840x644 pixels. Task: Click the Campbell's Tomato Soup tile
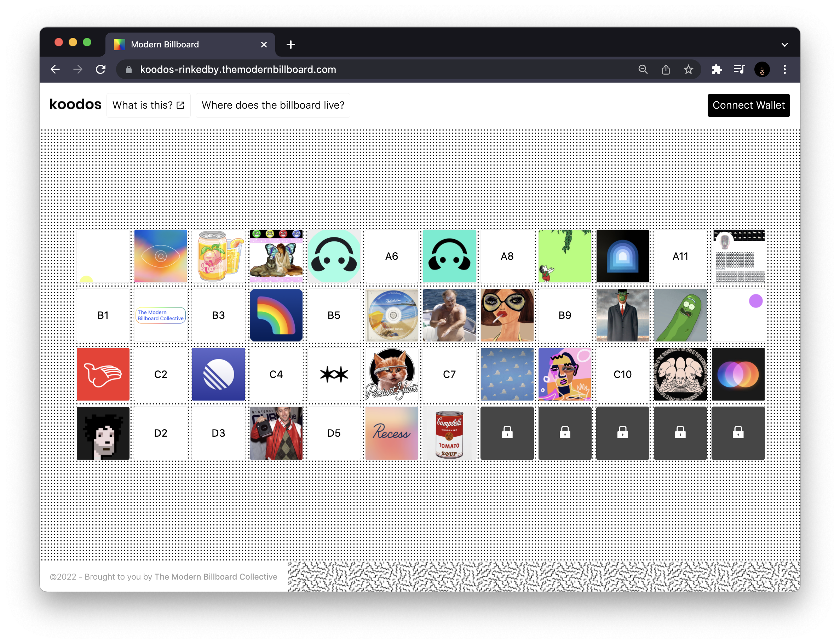coord(449,433)
